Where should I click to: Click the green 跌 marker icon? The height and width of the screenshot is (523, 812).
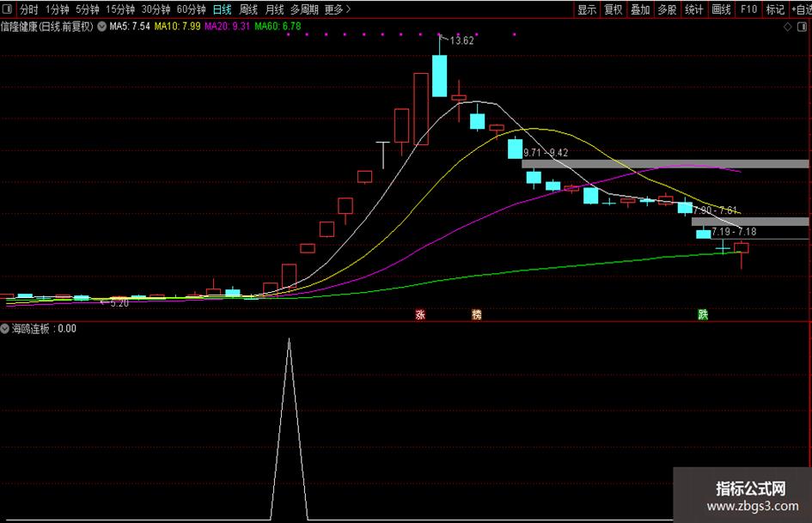tap(703, 314)
